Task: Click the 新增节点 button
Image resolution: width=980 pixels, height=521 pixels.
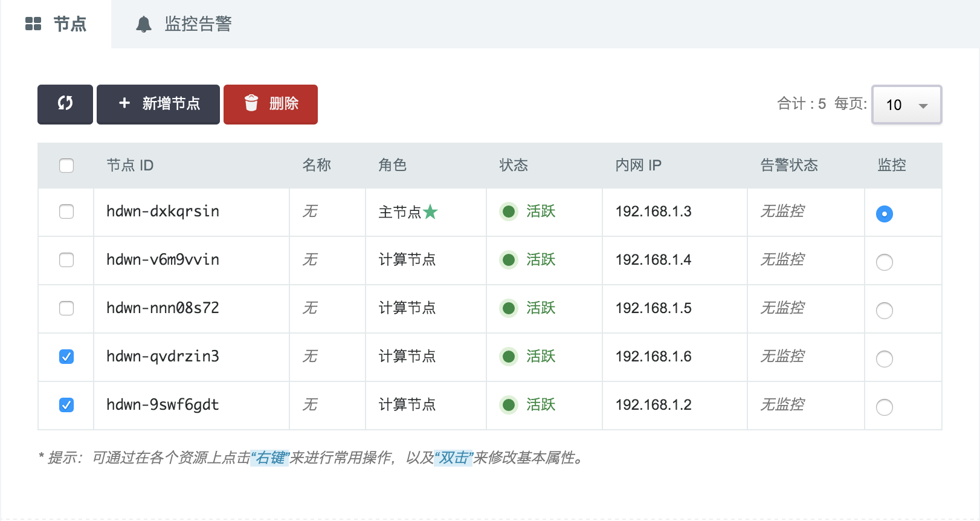Action: pyautogui.click(x=158, y=105)
